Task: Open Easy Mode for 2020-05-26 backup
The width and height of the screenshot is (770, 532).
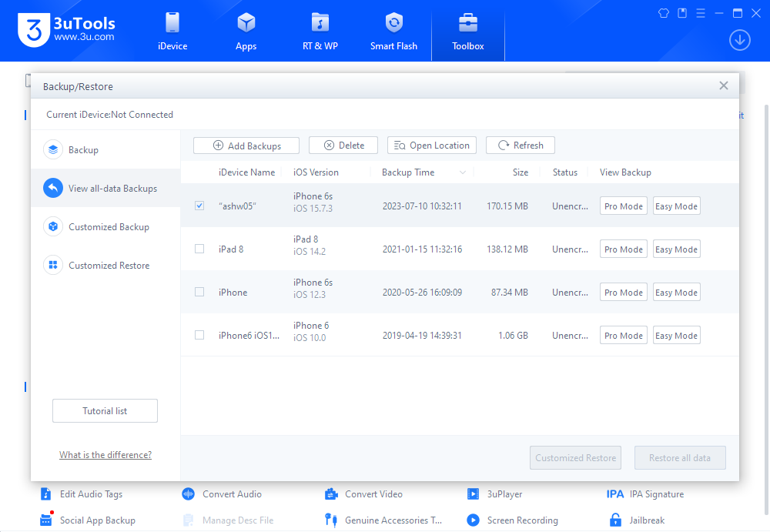Action: coord(676,293)
